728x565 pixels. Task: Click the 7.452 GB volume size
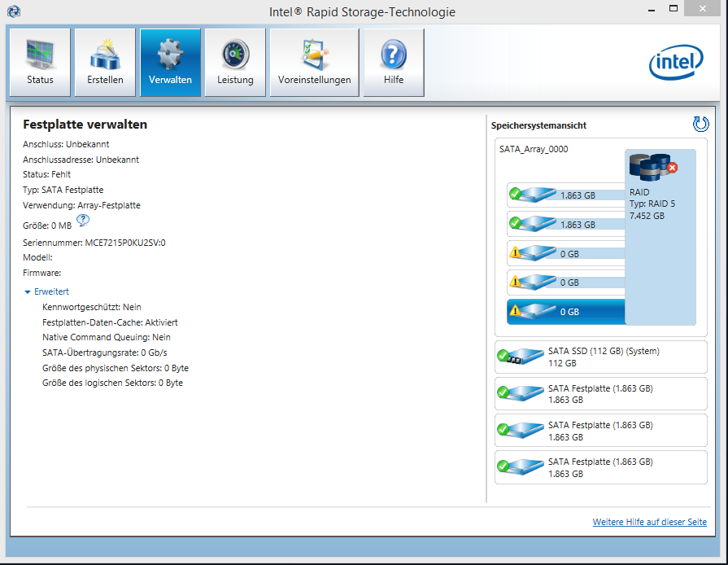[x=647, y=216]
